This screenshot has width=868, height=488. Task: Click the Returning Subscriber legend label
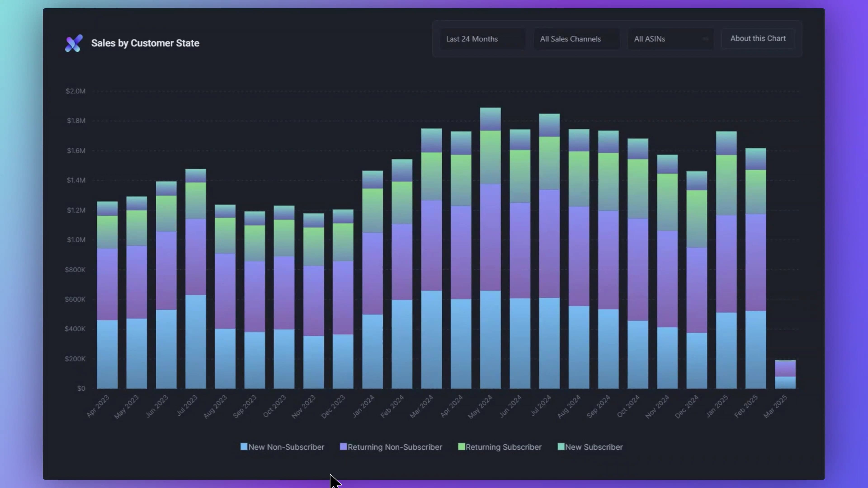[x=503, y=447]
